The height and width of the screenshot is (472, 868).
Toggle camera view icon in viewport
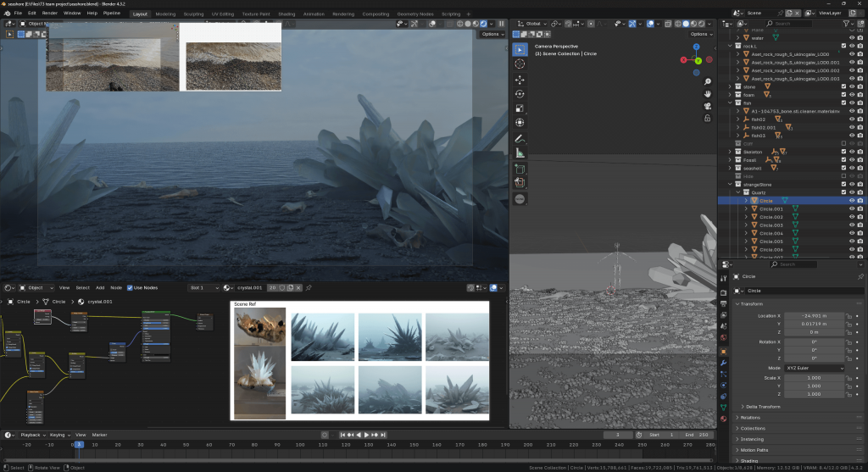point(707,106)
